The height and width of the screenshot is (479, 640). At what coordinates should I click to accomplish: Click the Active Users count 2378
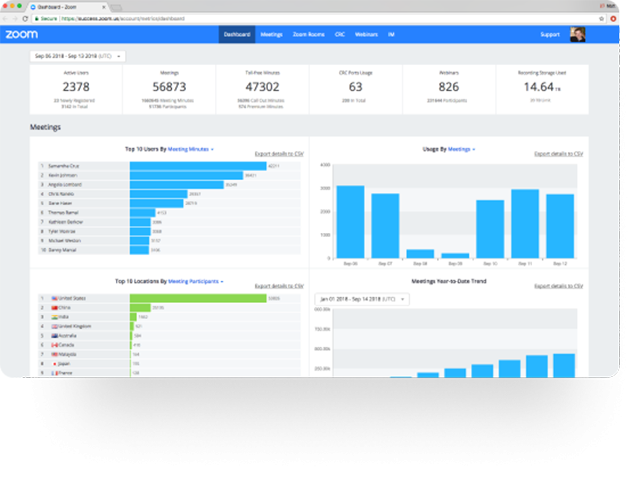pos(76,87)
